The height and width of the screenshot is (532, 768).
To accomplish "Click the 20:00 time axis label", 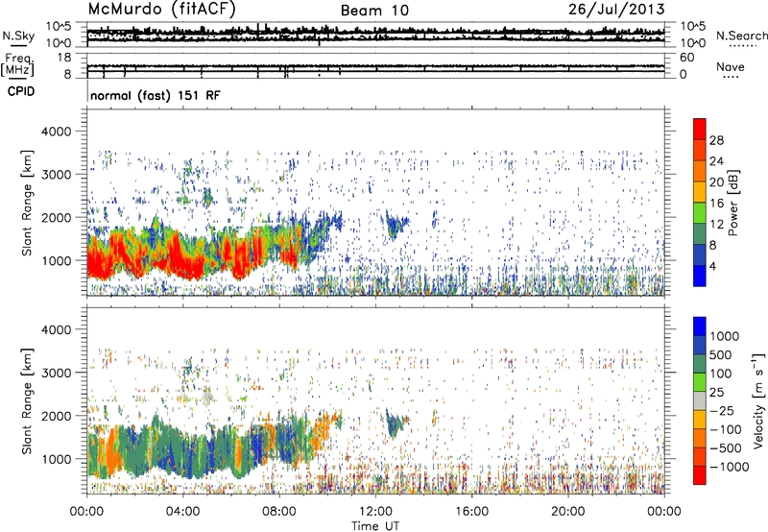I will 567,512.
